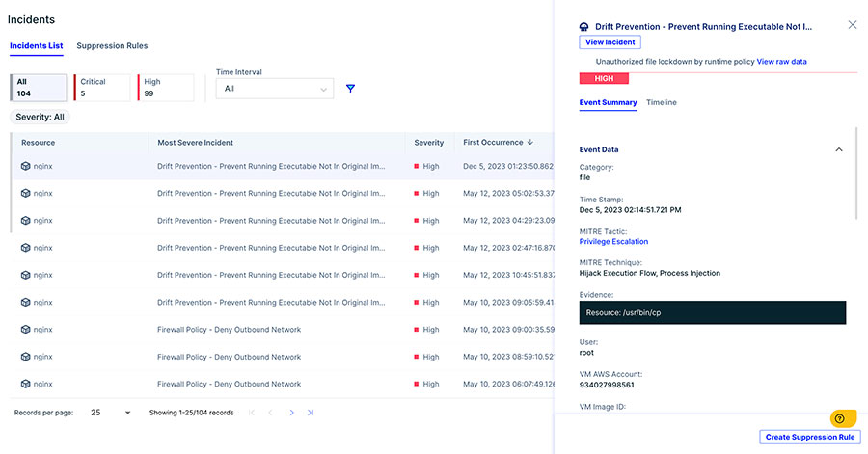Open the Timeline tab

coord(662,102)
